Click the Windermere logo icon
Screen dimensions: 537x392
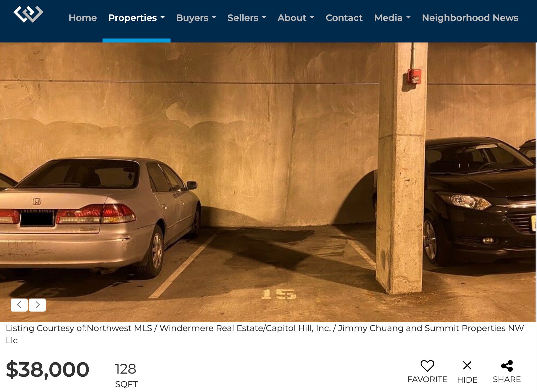[x=28, y=14]
